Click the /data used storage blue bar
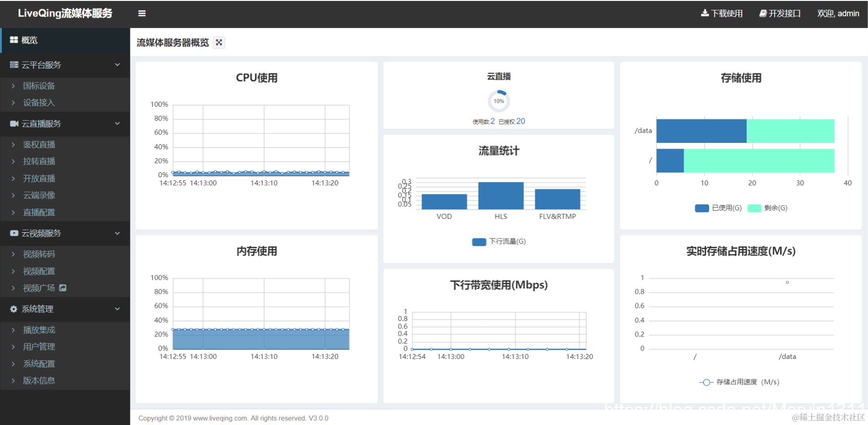Viewport: 868px width, 425px height. point(701,131)
